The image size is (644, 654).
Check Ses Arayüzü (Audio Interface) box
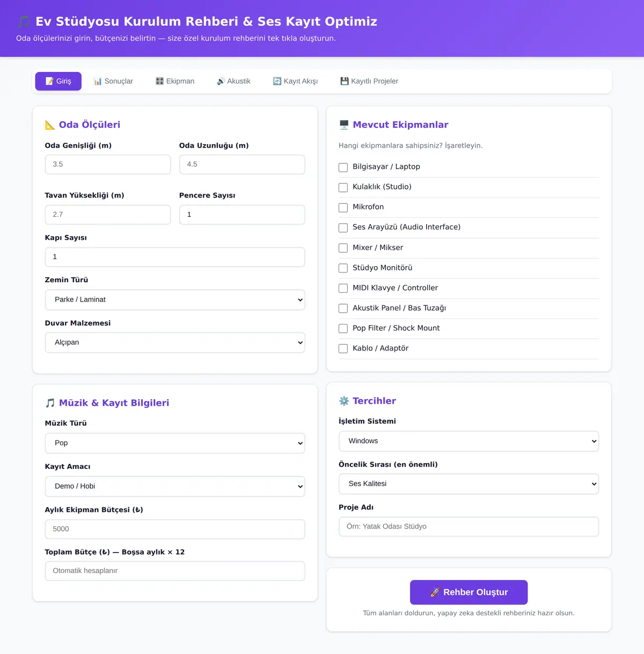[343, 227]
